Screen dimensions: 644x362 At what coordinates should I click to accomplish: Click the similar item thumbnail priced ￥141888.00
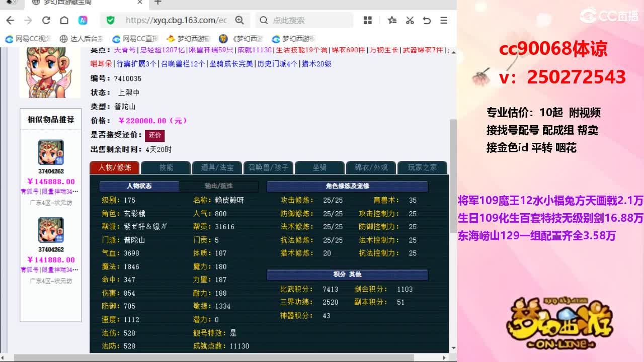coord(51,230)
